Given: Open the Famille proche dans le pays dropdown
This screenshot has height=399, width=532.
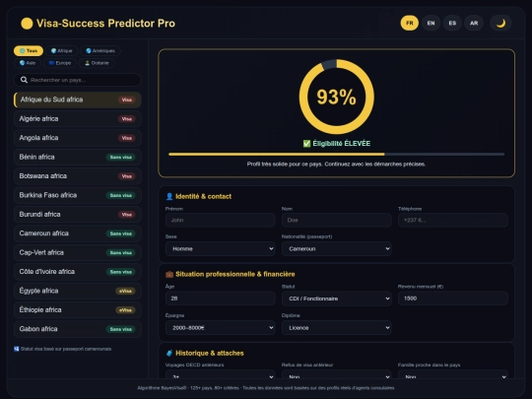Looking at the screenshot, I should point(453,374).
